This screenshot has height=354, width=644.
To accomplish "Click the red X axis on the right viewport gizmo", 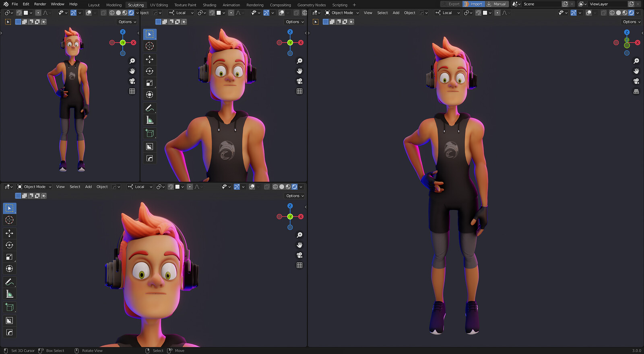I will (638, 43).
